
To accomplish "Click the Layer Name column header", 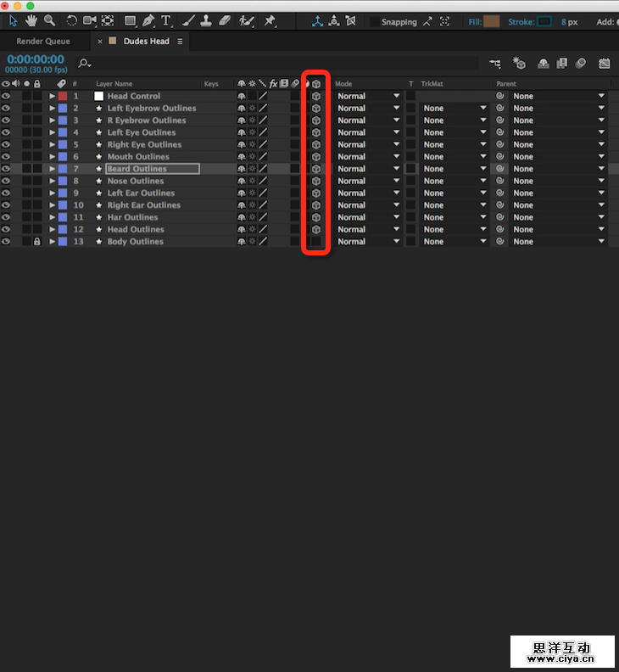I will pyautogui.click(x=114, y=84).
